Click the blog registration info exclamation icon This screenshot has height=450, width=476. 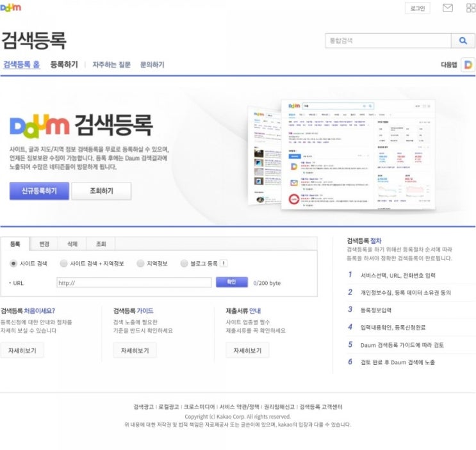(x=224, y=263)
